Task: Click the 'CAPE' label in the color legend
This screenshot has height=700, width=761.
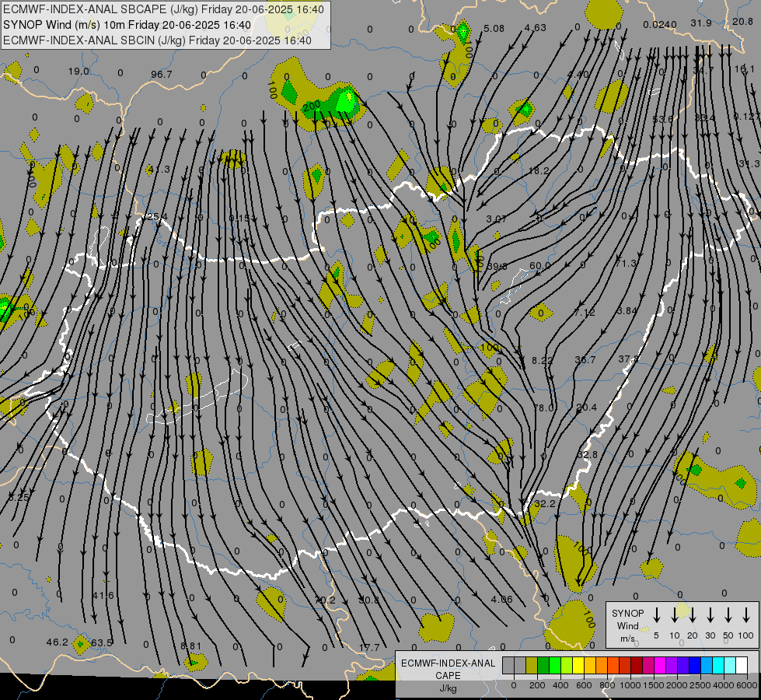Action: [x=448, y=676]
